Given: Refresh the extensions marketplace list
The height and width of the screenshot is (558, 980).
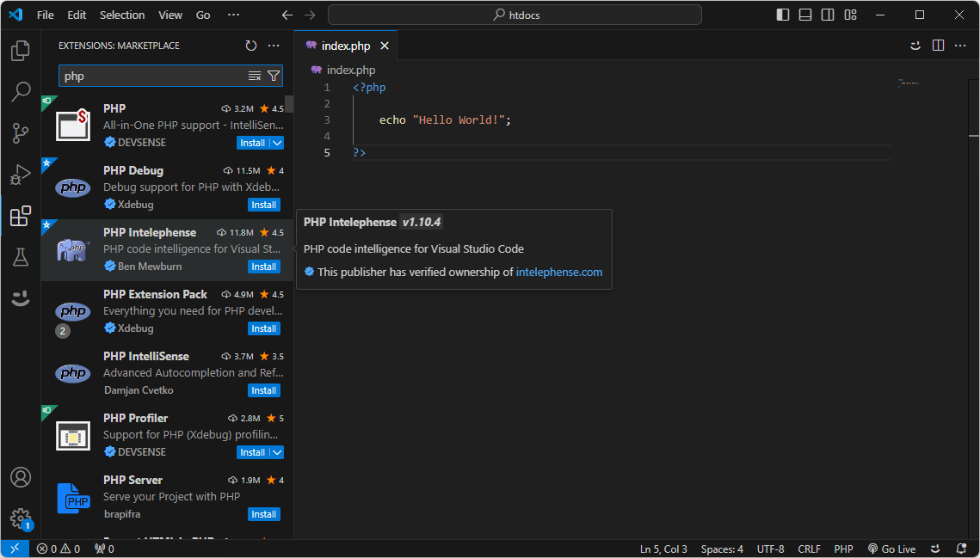Looking at the screenshot, I should tap(251, 46).
